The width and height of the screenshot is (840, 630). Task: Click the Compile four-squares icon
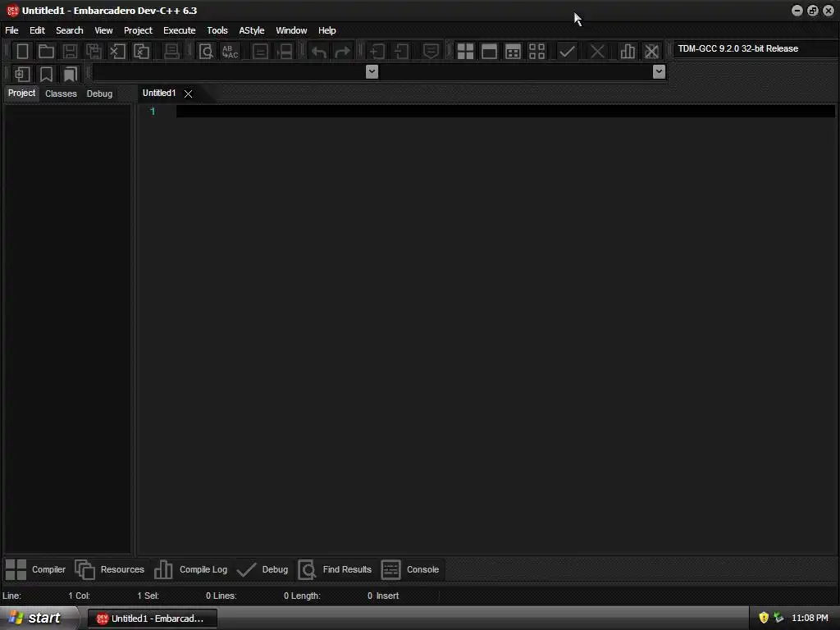pos(465,52)
